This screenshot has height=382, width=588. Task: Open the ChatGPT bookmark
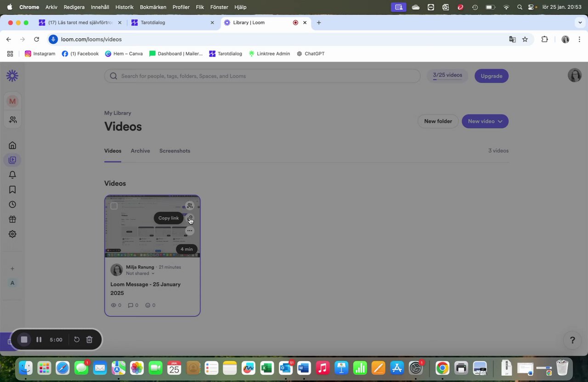click(x=311, y=54)
